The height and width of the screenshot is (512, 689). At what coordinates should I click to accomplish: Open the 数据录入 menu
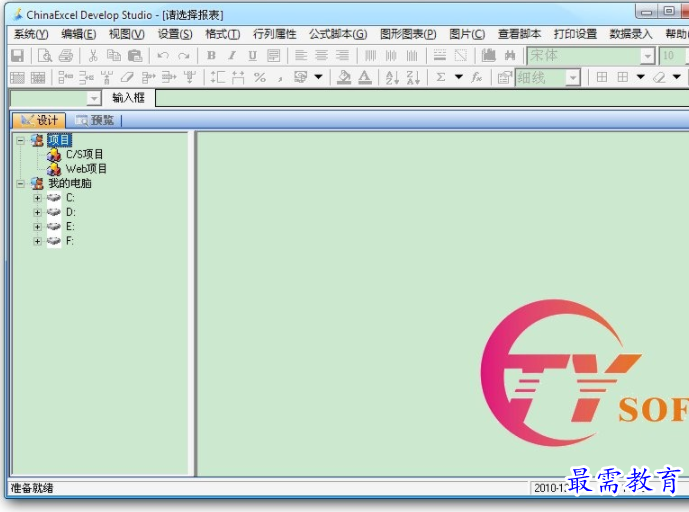(631, 34)
